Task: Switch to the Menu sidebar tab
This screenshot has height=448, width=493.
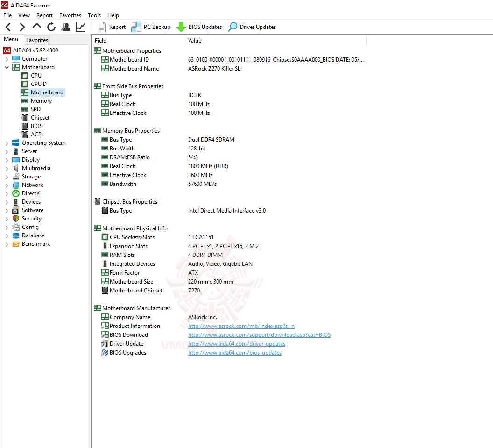Action: point(11,39)
